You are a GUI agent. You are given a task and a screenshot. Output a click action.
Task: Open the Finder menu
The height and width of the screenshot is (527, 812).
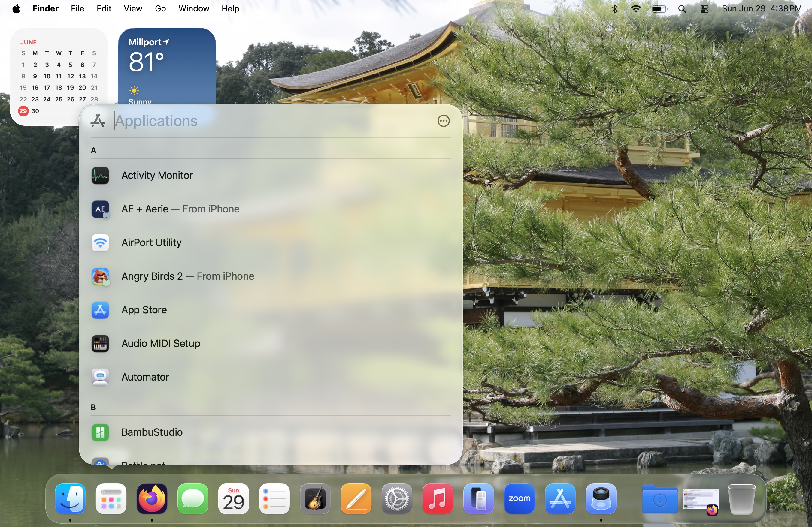(x=45, y=8)
